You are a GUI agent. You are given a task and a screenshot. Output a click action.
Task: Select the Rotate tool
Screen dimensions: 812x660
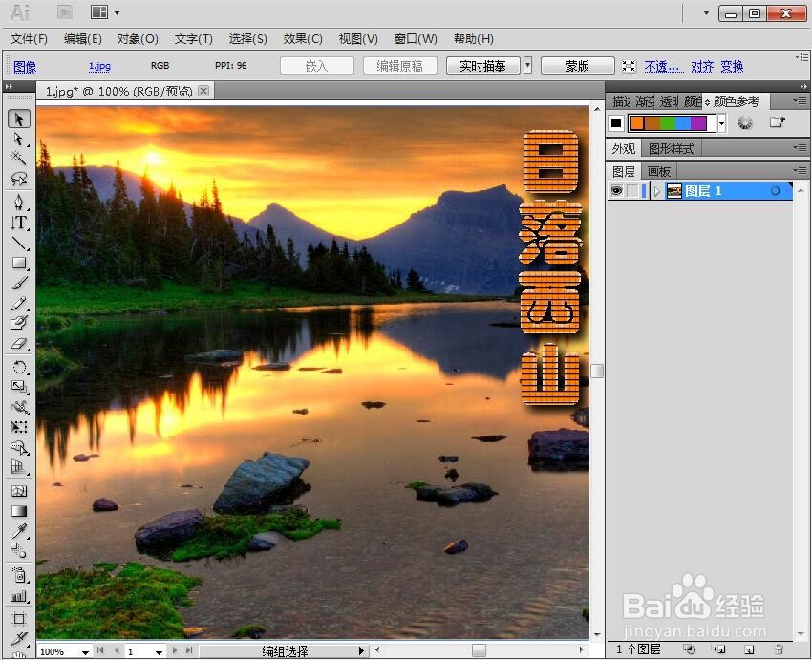pos(19,367)
